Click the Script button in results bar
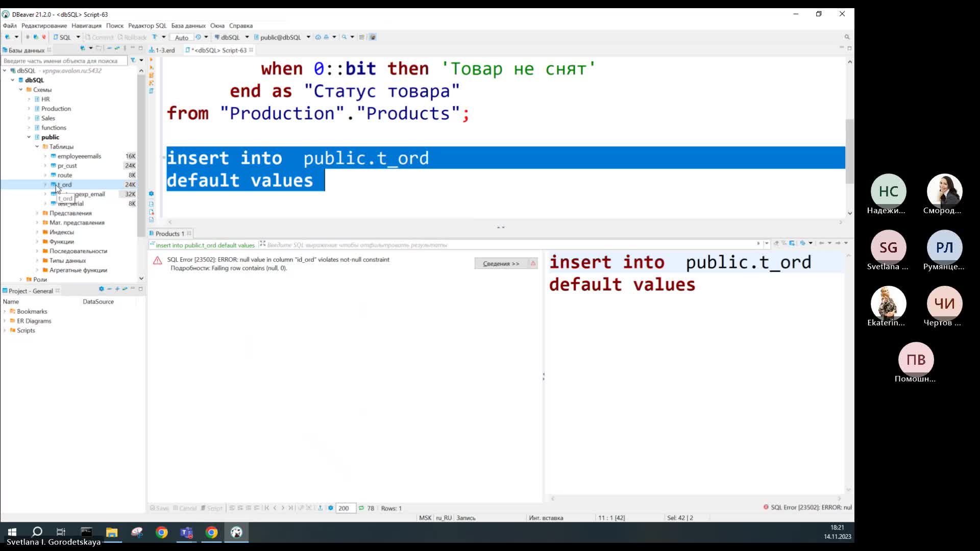The height and width of the screenshot is (551, 980). pyautogui.click(x=212, y=508)
